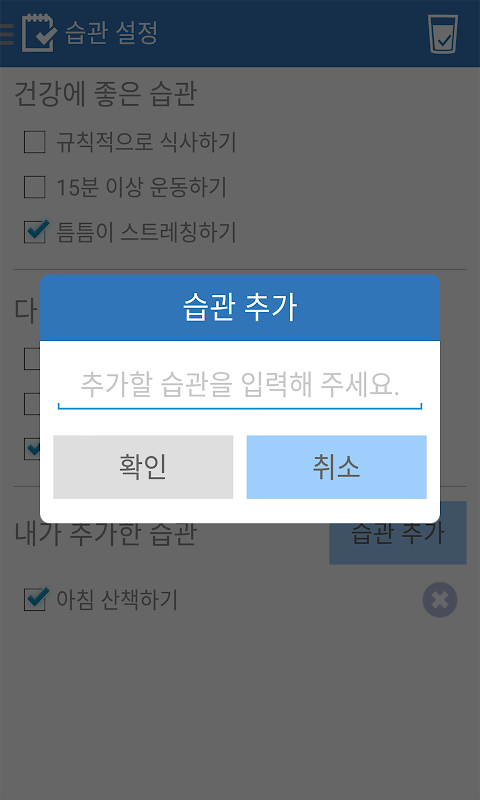The height and width of the screenshot is (800, 480).
Task: Tap the 습관 설정 title text
Action: 111,33
